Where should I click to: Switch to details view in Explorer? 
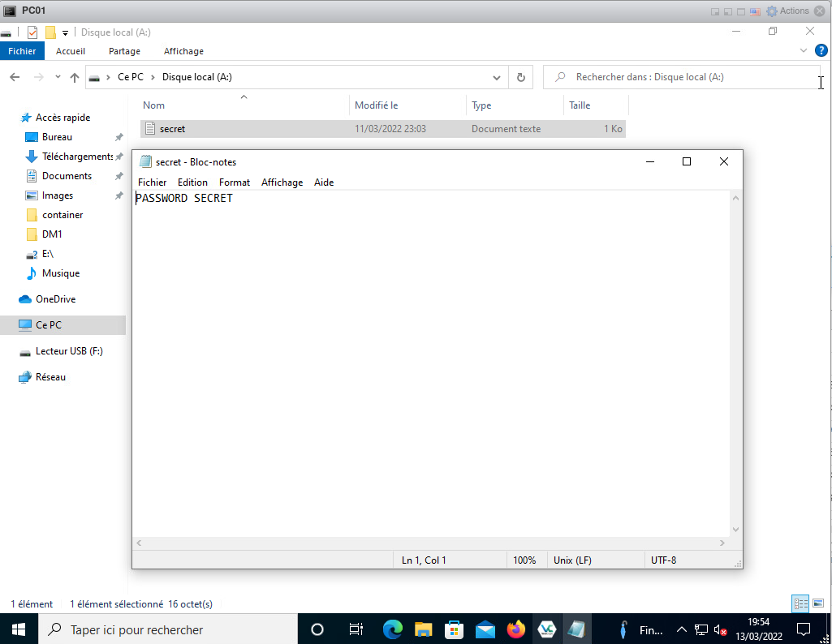point(800,603)
